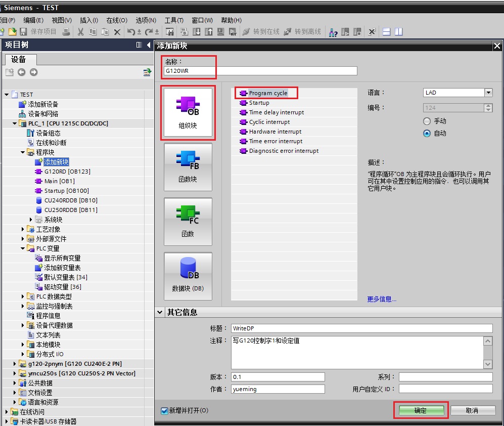Click the save project floppy icon
This screenshot has width=504, height=426.
23,31
